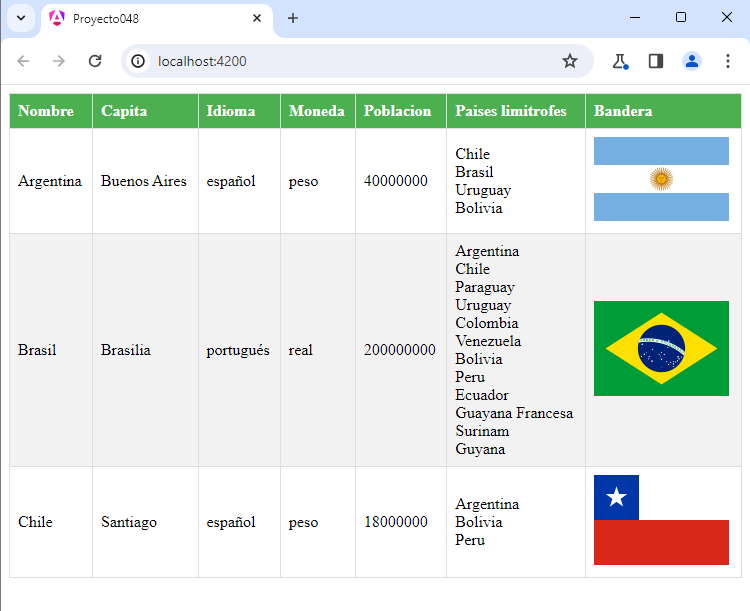Viewport: 750px width, 611px height.
Task: Click the Argentina flag image
Action: (661, 179)
